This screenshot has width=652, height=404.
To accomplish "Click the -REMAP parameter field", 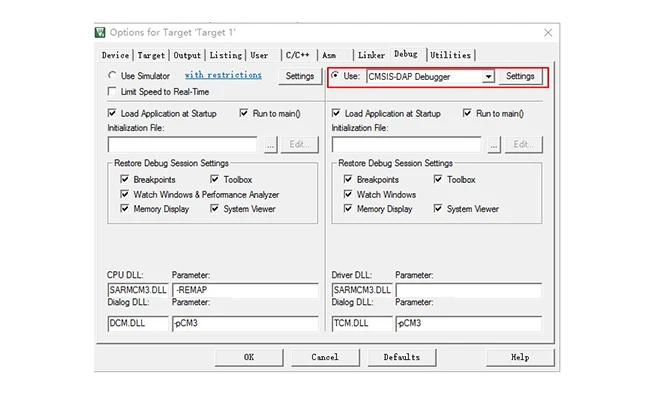I will tap(245, 290).
